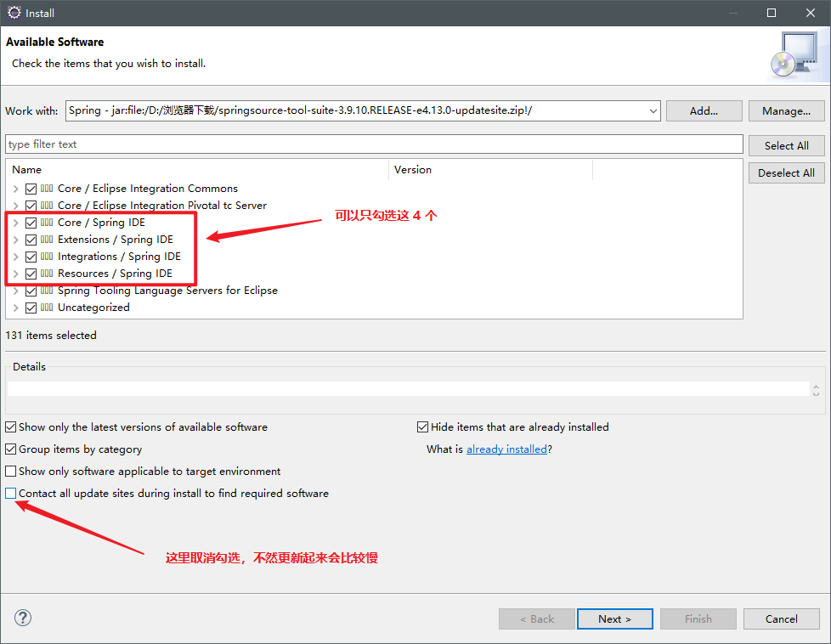
Task: Select the Uncategorized row label
Action: 93,307
